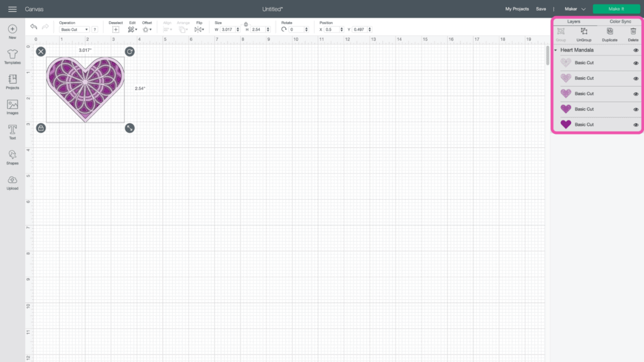
Task: Click the Width stepper arrows
Action: point(238,30)
